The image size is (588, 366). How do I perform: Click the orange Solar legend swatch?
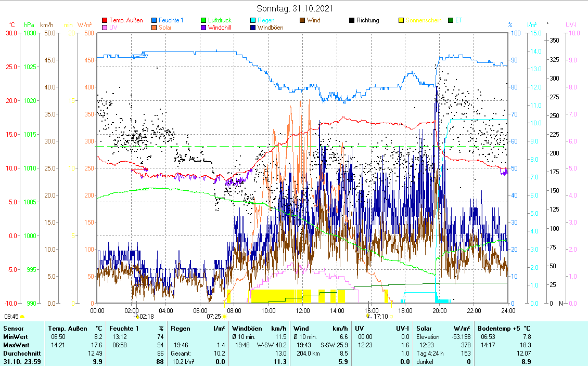[154, 28]
